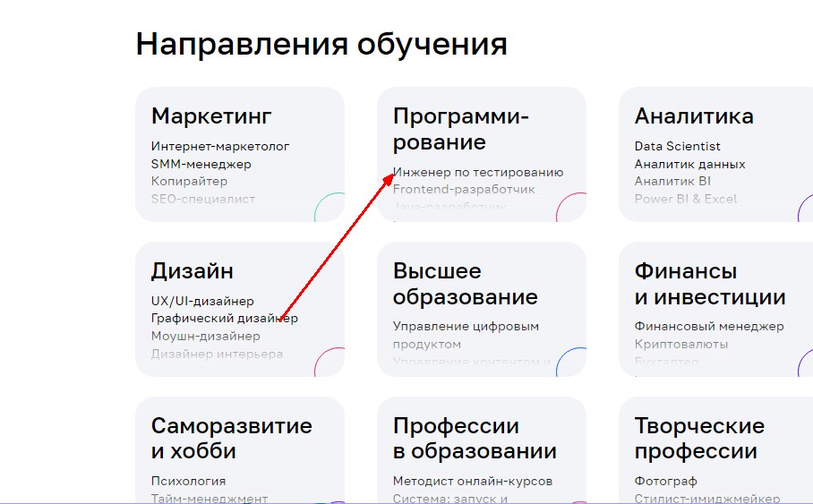Open the Криптовалюты course link
The image size is (813, 504).
(x=681, y=345)
